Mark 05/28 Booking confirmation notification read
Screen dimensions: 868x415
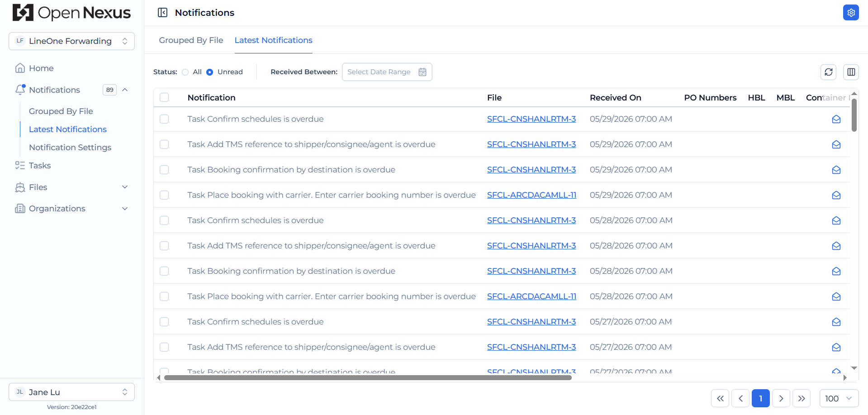tap(836, 271)
